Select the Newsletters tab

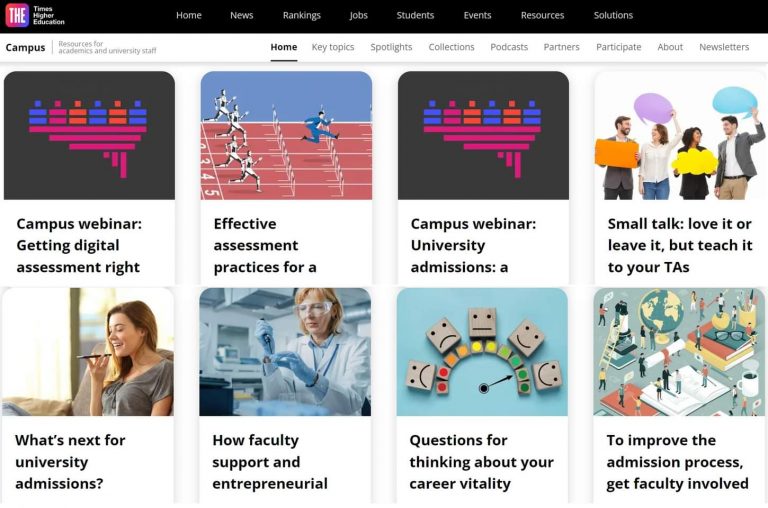pos(724,47)
